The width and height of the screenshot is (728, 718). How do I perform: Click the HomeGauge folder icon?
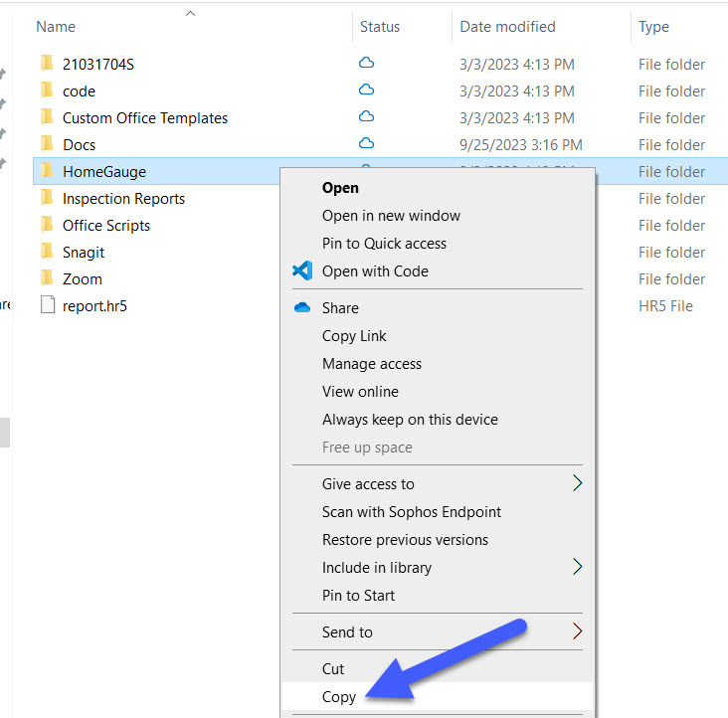(x=47, y=171)
